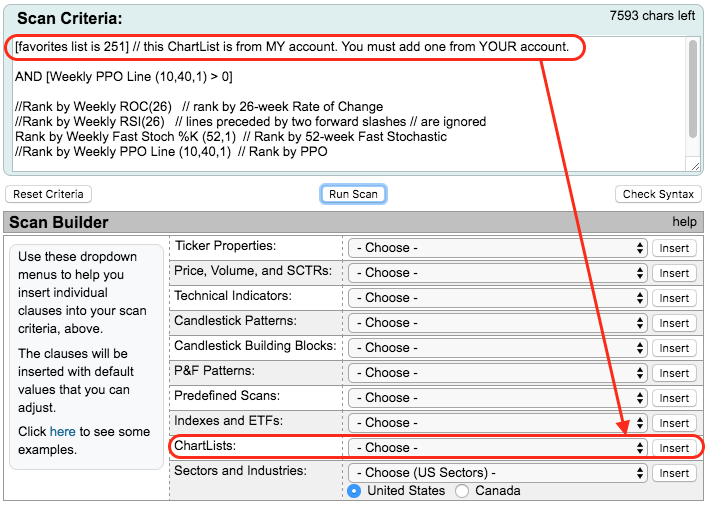Insert the Candlestick Building Blocks clause

[x=674, y=348]
